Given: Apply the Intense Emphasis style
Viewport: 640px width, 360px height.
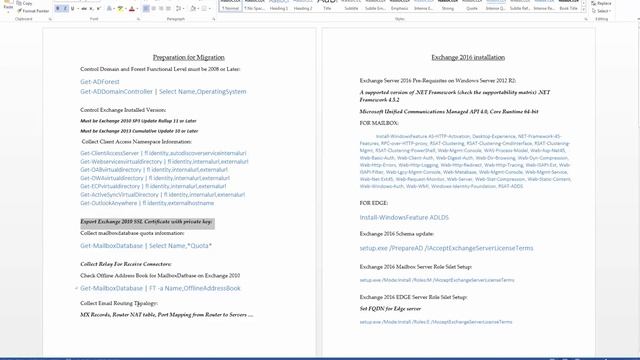Looking at the screenshot, I should point(423,6).
